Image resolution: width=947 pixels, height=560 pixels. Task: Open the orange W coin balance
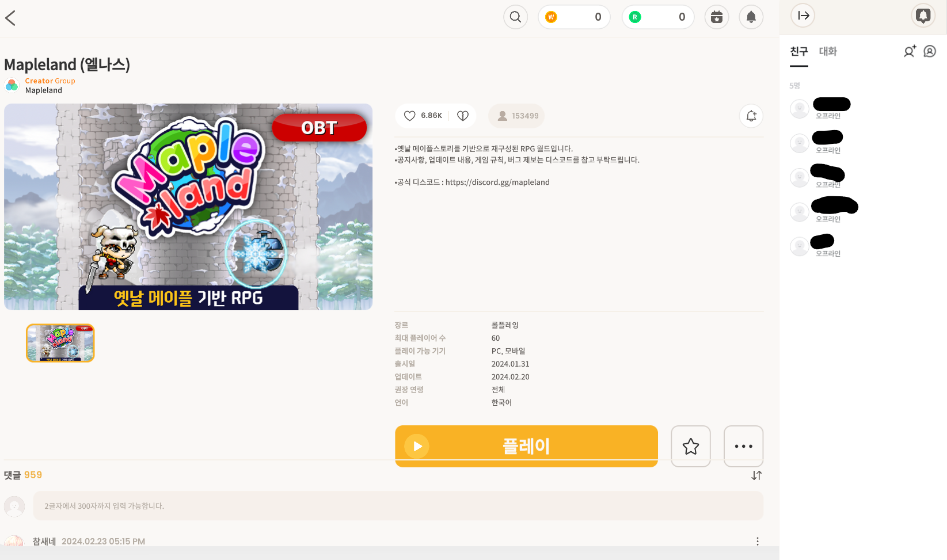tap(574, 17)
